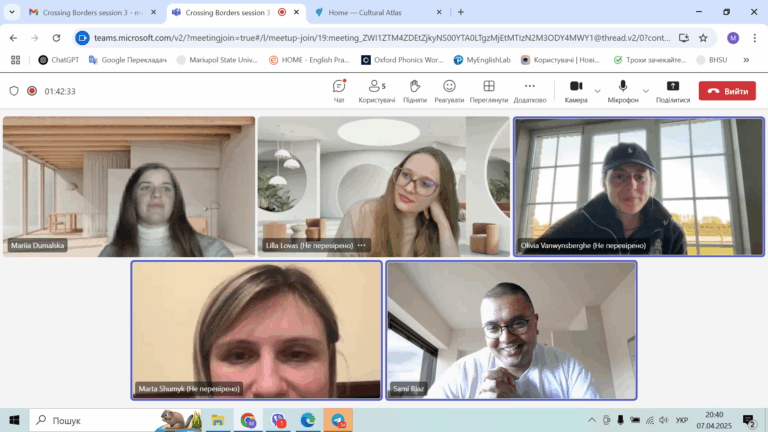Toggle the camera on or off
The height and width of the screenshot is (432, 768).
pos(575,90)
